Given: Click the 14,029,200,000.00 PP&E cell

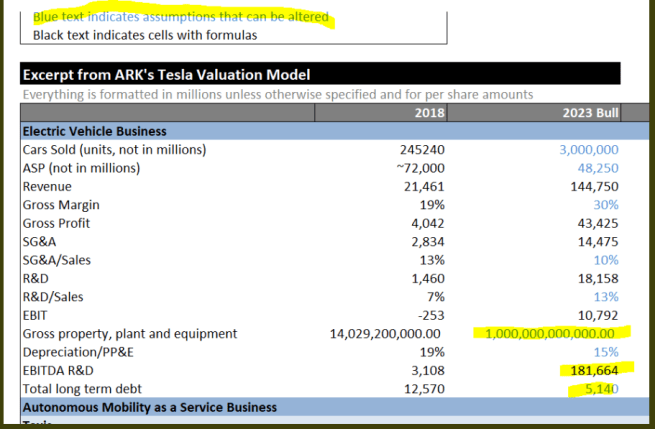Looking at the screenshot, I should point(385,333).
